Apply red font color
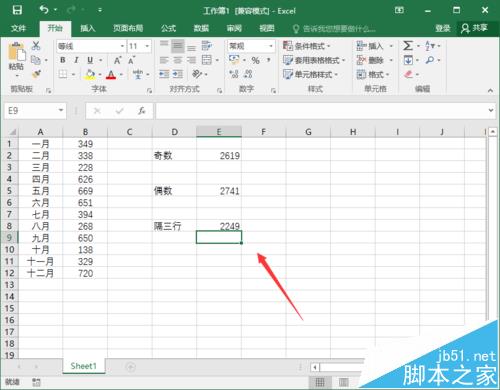 (111, 74)
